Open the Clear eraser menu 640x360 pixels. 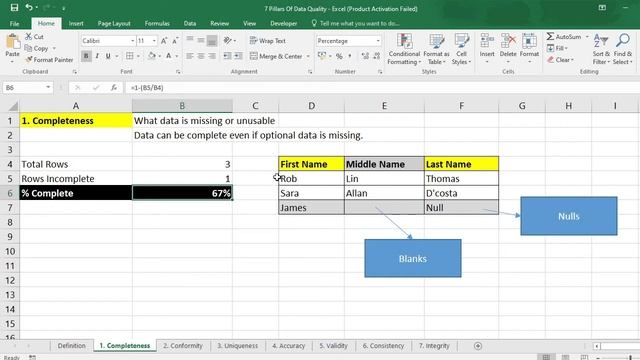[560, 60]
